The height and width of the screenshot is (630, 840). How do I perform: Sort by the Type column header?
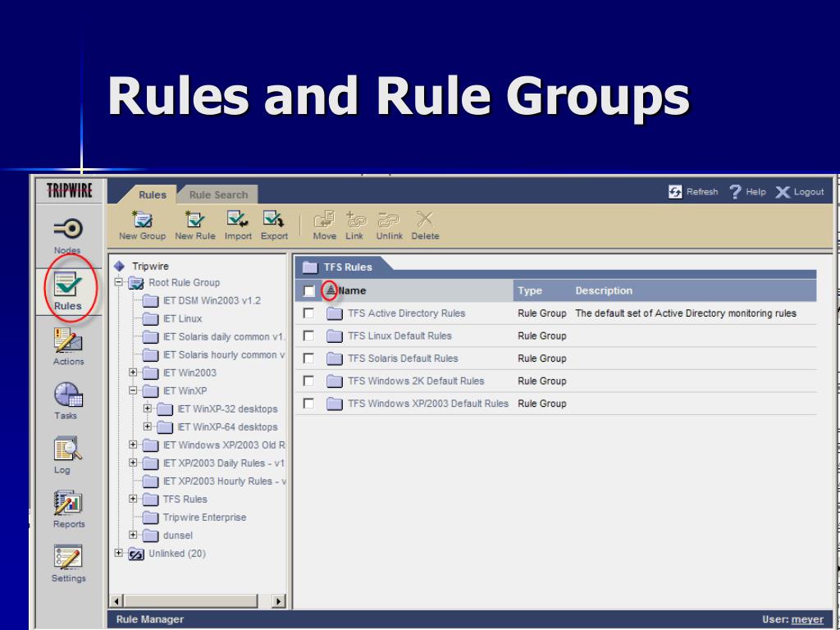coord(530,290)
